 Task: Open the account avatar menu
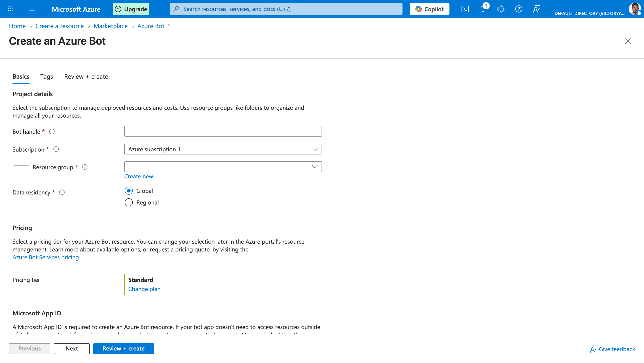635,9
